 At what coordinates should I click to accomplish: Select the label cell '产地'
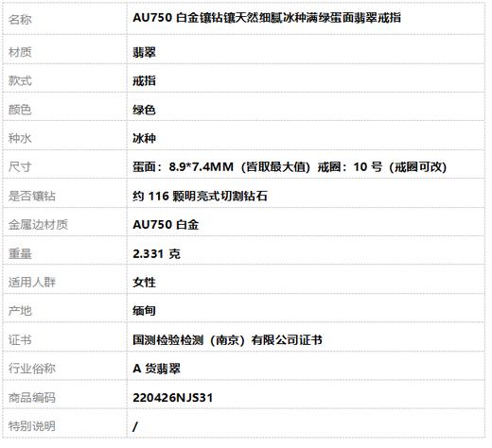pyautogui.click(x=64, y=308)
